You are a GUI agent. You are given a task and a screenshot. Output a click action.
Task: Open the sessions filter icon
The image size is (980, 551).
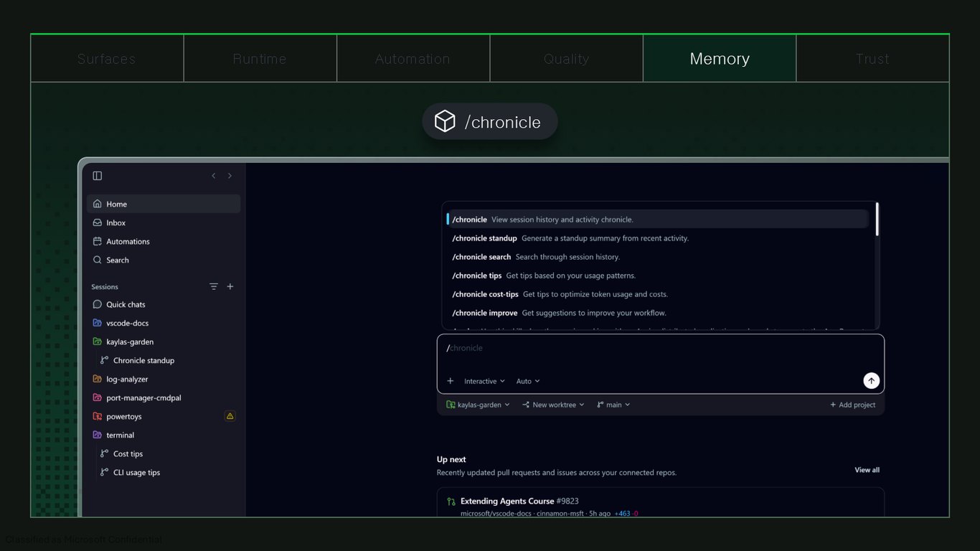coord(213,286)
